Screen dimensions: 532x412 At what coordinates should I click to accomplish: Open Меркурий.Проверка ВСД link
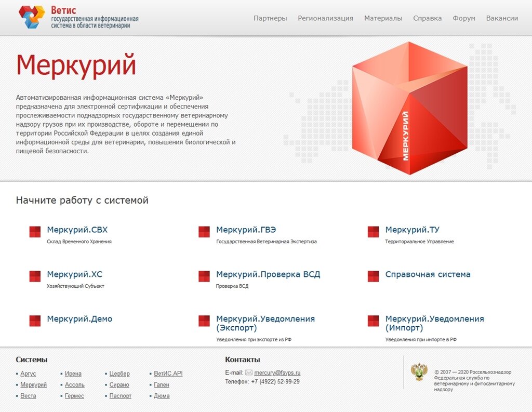coord(268,274)
